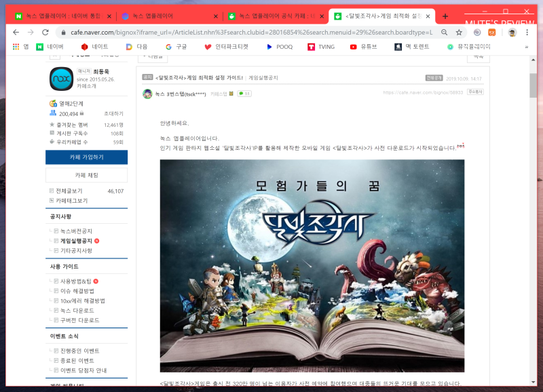This screenshot has height=392, width=543.
Task: Open the POOQ bookmark
Action: pos(280,47)
